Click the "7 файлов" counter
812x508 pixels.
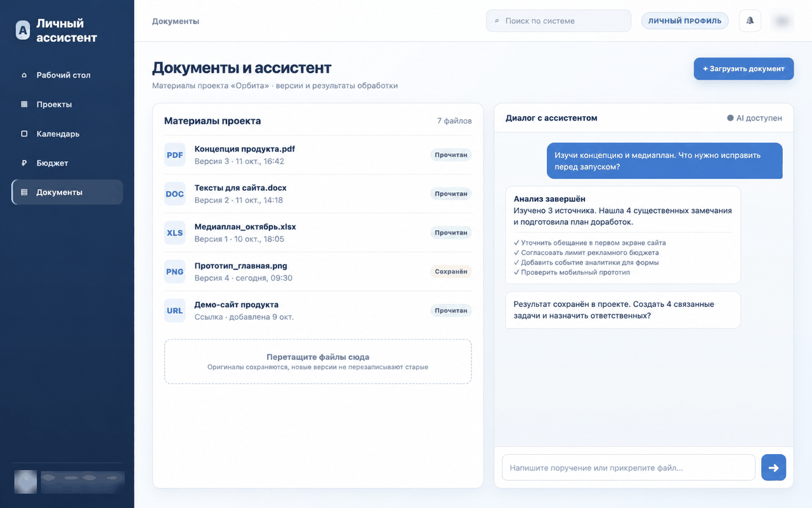click(x=454, y=120)
